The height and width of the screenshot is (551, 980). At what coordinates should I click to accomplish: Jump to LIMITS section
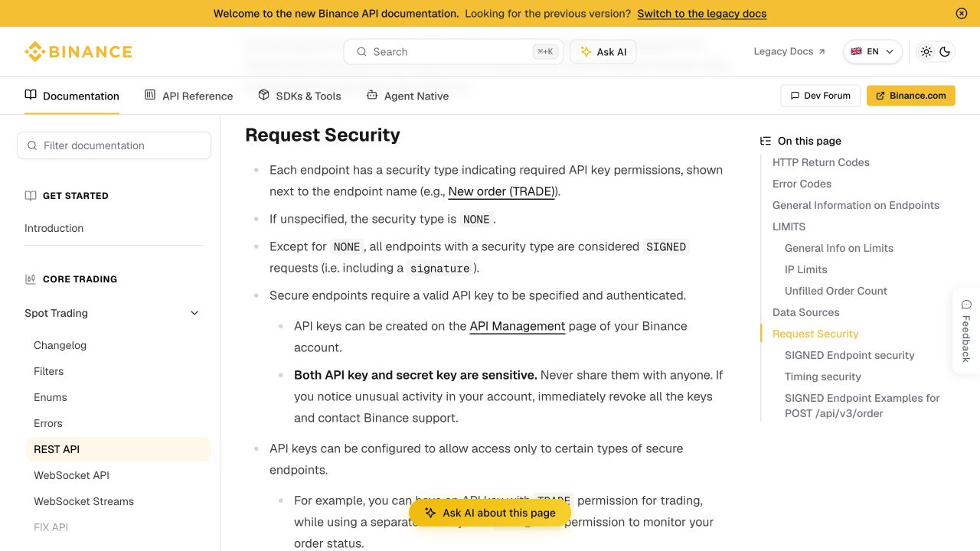[789, 227]
